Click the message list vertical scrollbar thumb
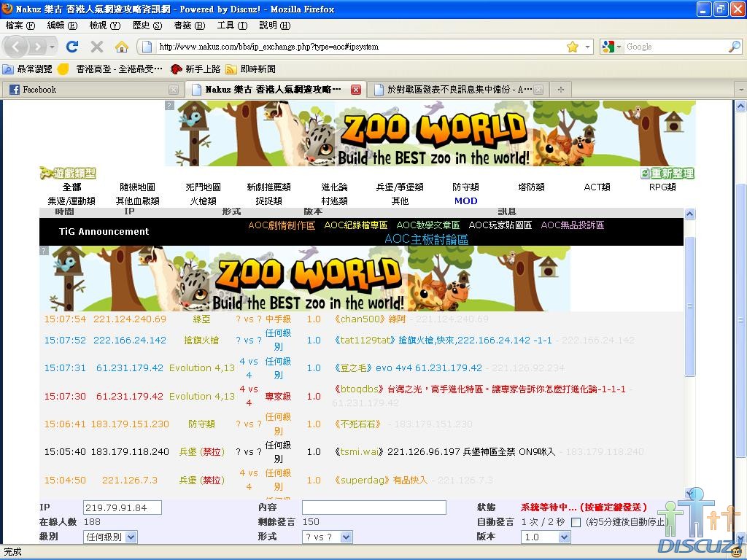Viewport: 747px width, 560px height. point(689,306)
